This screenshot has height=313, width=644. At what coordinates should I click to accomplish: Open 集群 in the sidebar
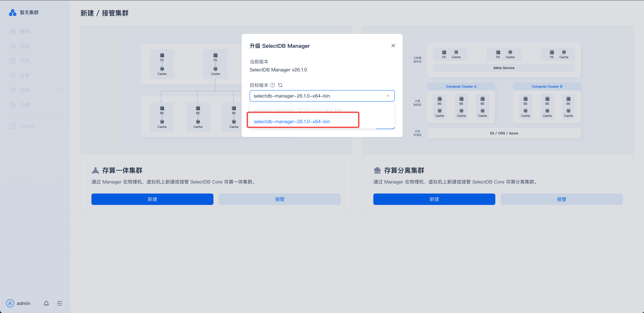tap(25, 31)
